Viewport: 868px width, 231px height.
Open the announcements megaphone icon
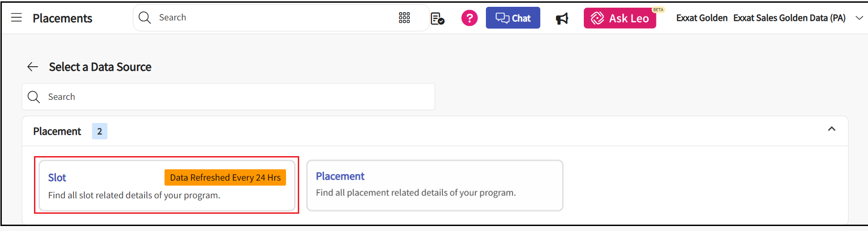pos(562,19)
